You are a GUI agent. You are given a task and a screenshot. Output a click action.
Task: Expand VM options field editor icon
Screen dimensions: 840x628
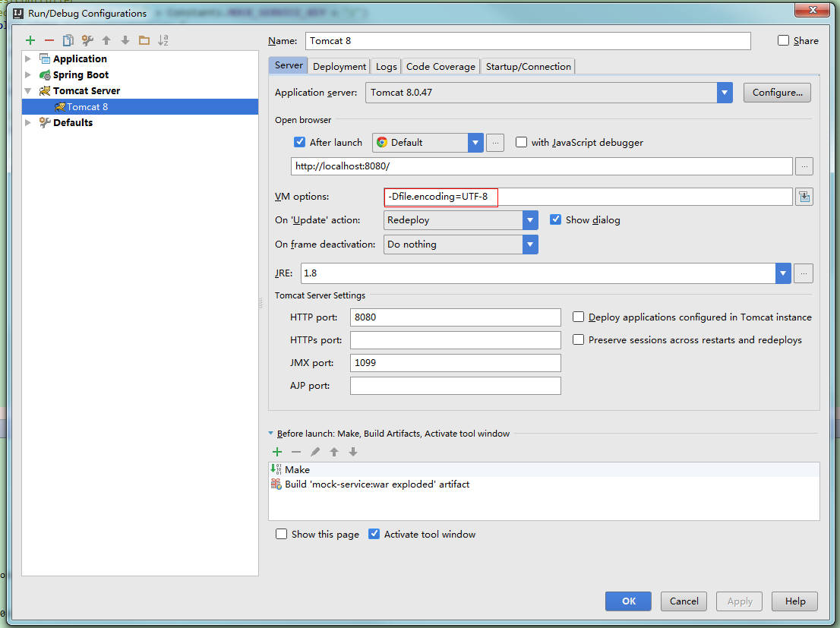click(x=804, y=197)
